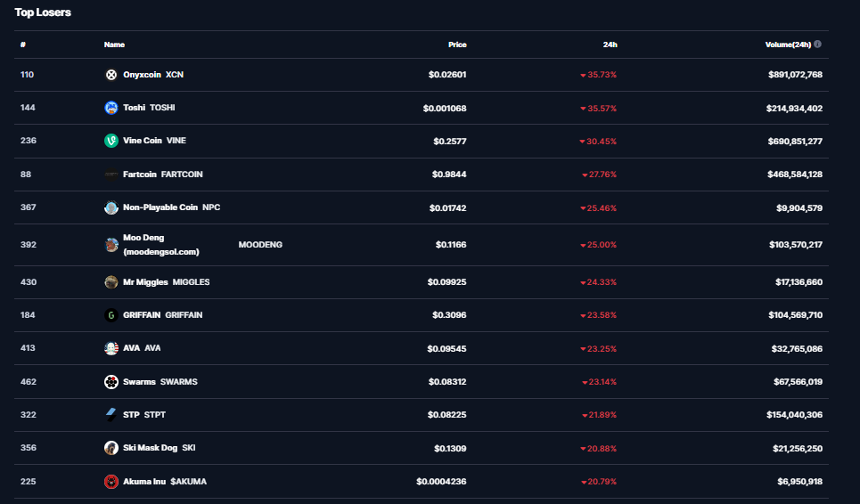Click the GRIFFAIN logo icon
This screenshot has width=860, height=504.
tap(111, 315)
